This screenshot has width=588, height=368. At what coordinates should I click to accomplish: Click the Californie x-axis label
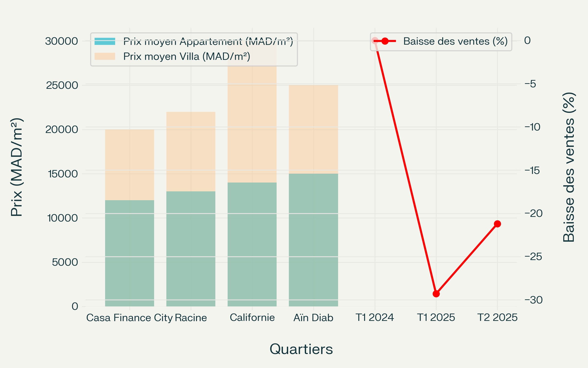tap(252, 318)
